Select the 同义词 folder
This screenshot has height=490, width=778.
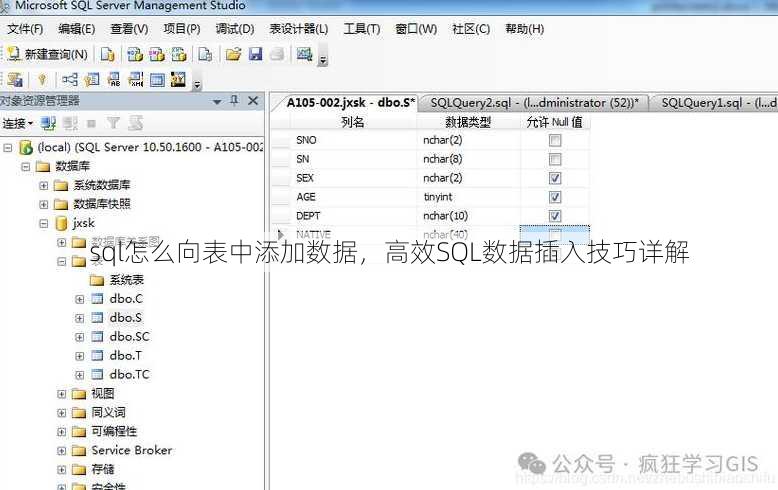point(108,413)
